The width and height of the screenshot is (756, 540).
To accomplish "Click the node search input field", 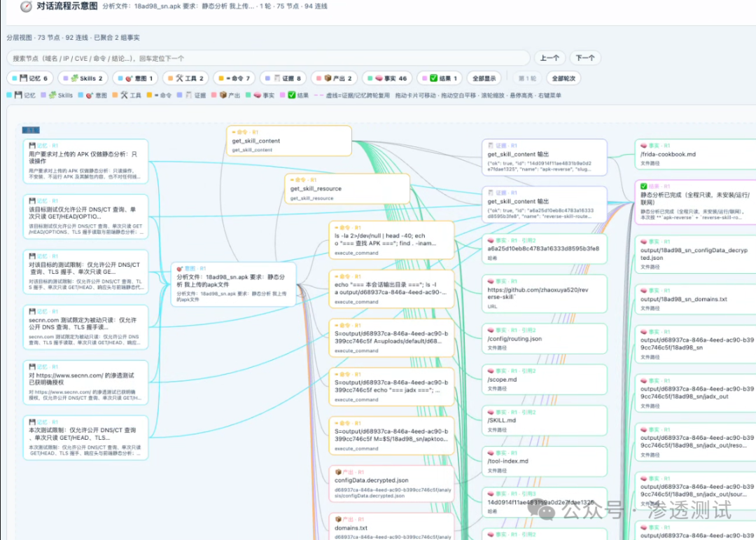I will tap(268, 58).
